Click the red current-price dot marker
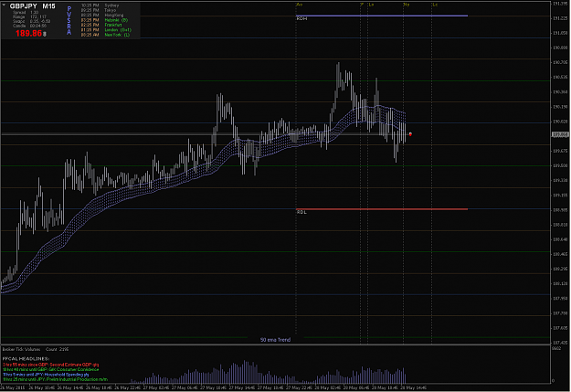The image size is (571, 392). pyautogui.click(x=410, y=134)
